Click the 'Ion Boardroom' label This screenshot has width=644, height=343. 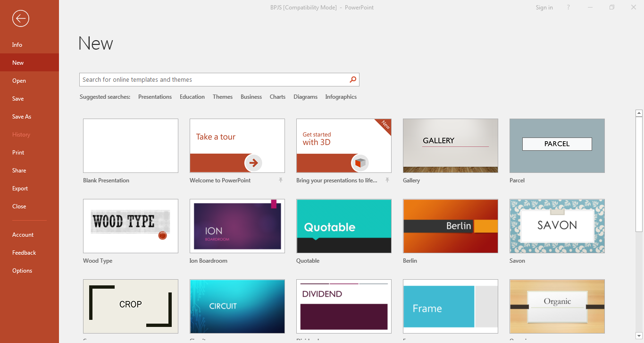[x=209, y=261]
